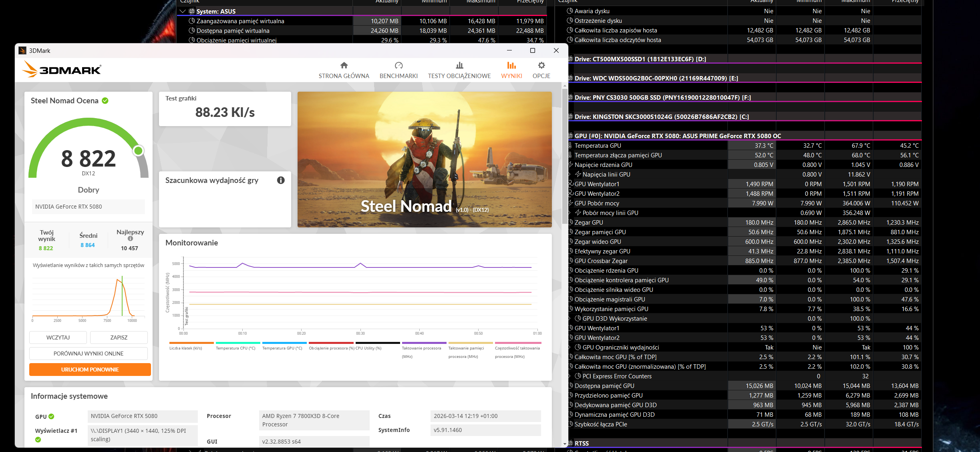Click green checkmark beside Steel Nomad Ocena
980x452 pixels.
pos(105,100)
